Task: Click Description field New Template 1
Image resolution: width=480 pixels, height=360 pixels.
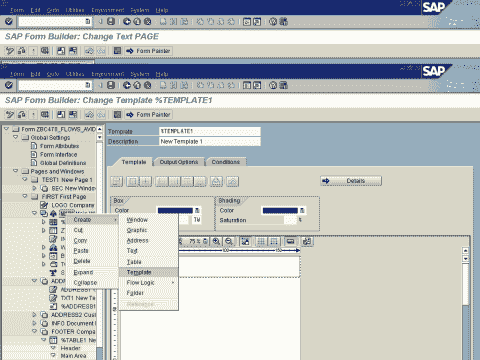Action: (x=210, y=142)
